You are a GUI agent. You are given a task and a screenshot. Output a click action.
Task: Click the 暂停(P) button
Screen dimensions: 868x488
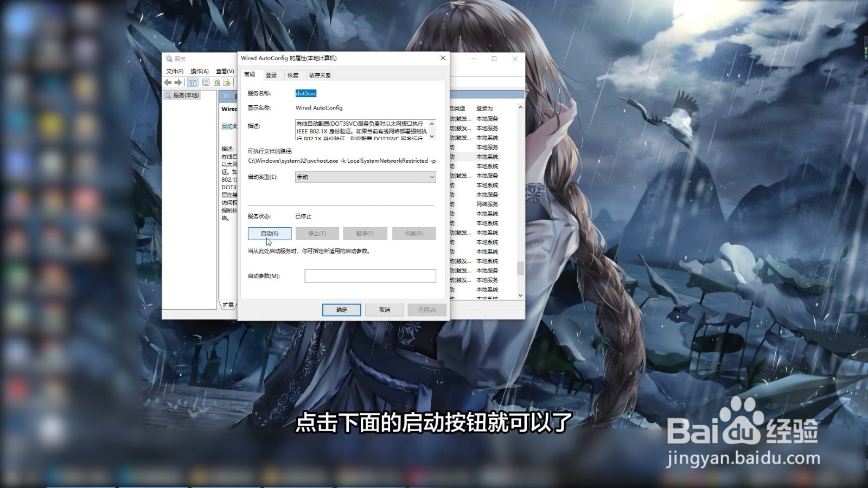(x=365, y=233)
